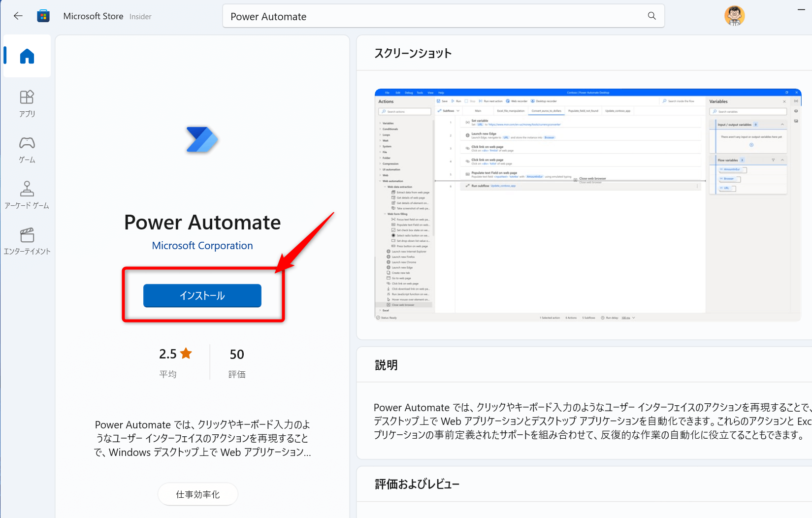Open the 評価およびレビュー section
This screenshot has width=812, height=518.
[x=417, y=484]
